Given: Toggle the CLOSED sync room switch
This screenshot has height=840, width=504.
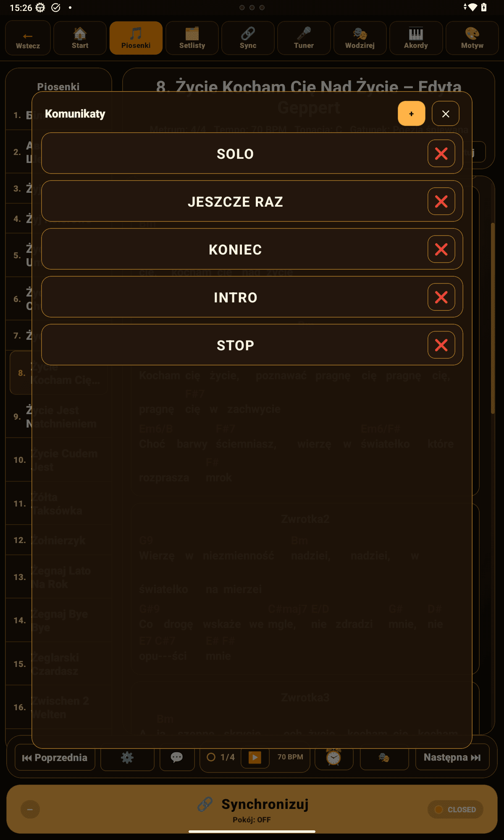Looking at the screenshot, I should pyautogui.click(x=455, y=809).
